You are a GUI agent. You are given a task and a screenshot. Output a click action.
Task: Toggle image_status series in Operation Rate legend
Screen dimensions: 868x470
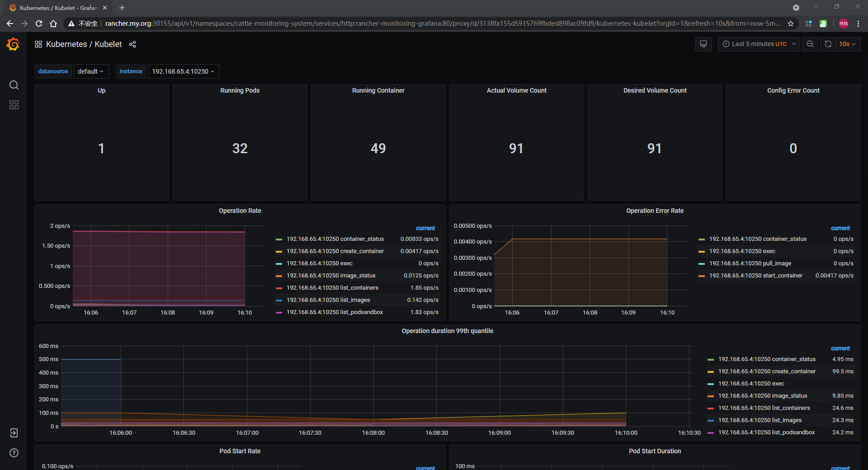click(331, 276)
